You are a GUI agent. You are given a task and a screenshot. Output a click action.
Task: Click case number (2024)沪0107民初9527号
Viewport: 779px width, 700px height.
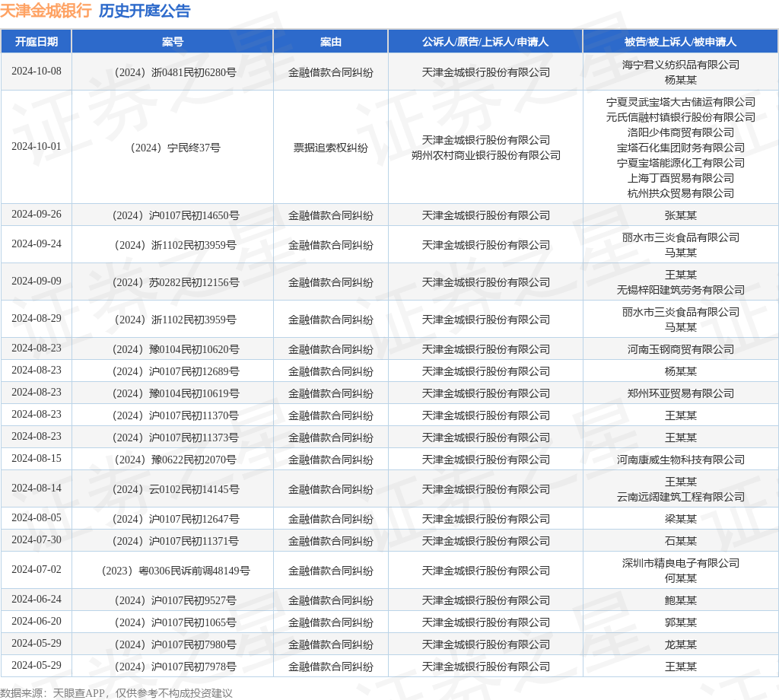pyautogui.click(x=176, y=600)
